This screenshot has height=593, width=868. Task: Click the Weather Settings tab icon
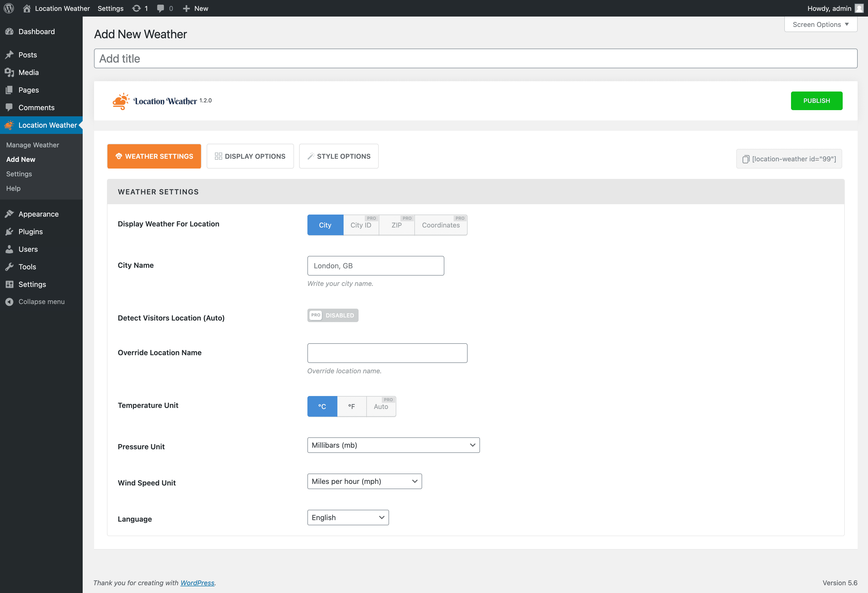[119, 156]
